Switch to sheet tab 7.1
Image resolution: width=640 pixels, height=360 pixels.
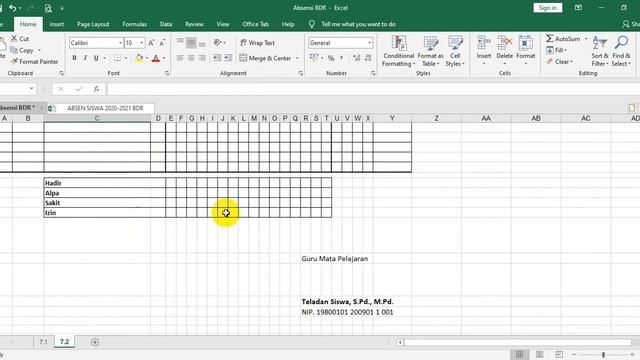[43, 342]
